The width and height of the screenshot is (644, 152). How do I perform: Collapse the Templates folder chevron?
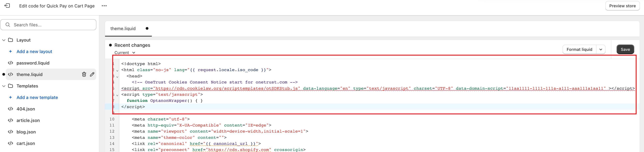(x=4, y=86)
